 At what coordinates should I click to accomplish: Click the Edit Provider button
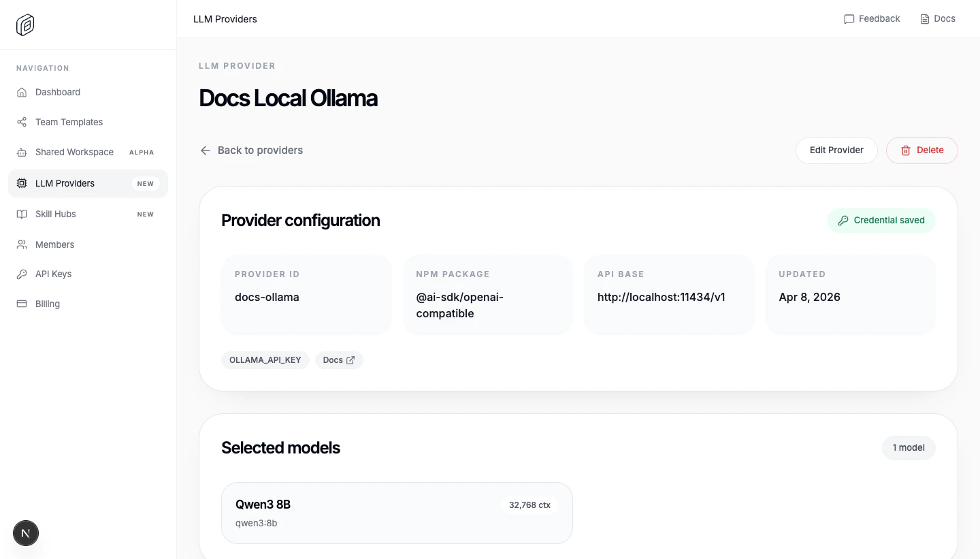[836, 150]
